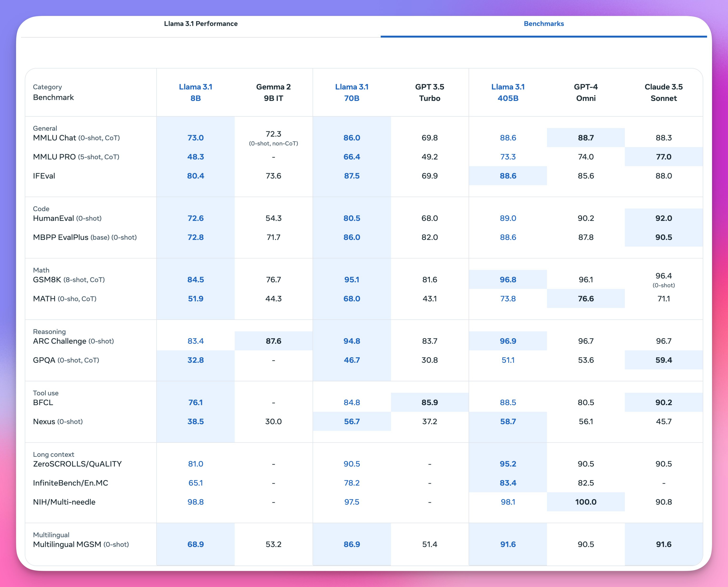
Task: Click the 45.7 Claude Nexus value
Action: [664, 422]
